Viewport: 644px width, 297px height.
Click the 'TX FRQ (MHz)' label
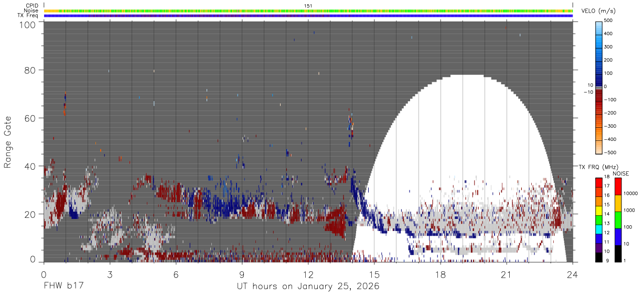598,167
